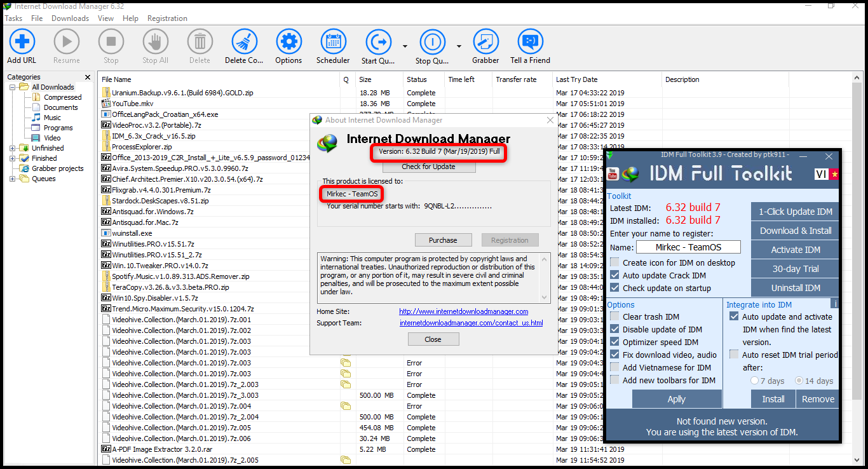Viewport: 868px width, 469px height.
Task: Click the Tell a Friend icon
Action: 531,42
